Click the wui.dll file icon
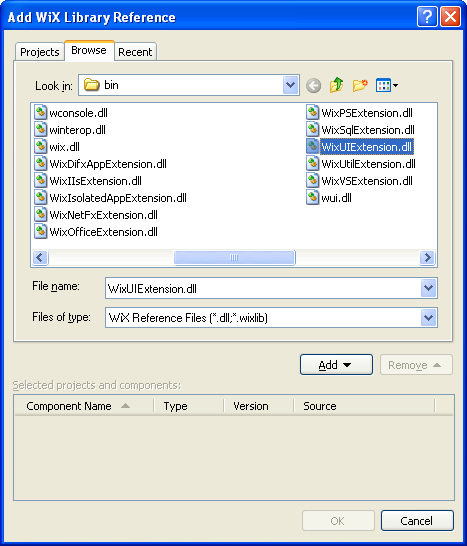The height and width of the screenshot is (546, 467). tap(312, 198)
